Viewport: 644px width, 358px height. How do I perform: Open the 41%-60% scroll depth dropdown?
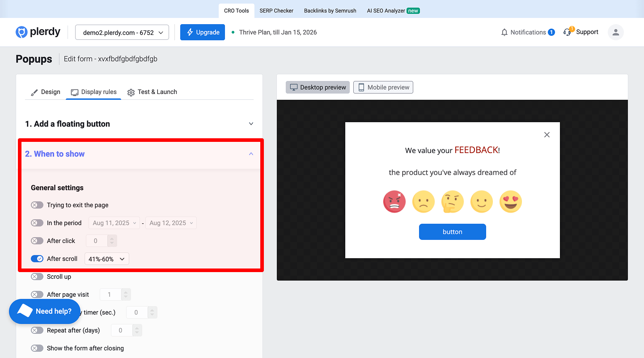point(106,258)
